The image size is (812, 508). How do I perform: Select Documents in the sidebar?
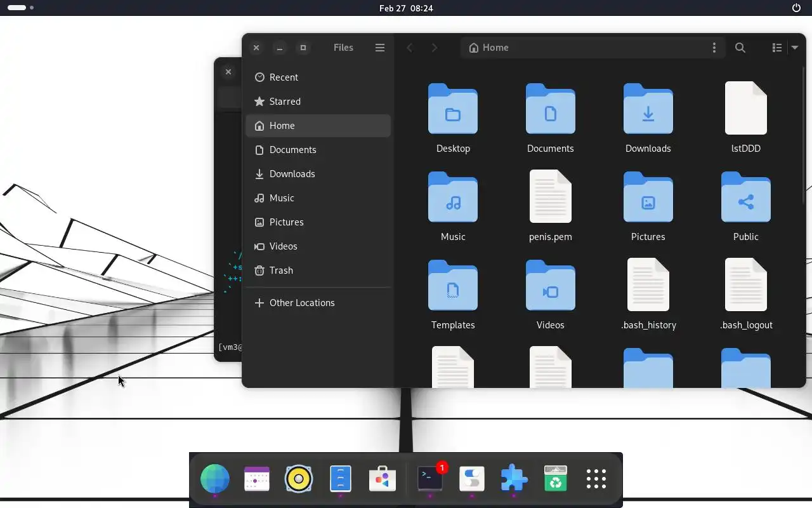point(318,150)
